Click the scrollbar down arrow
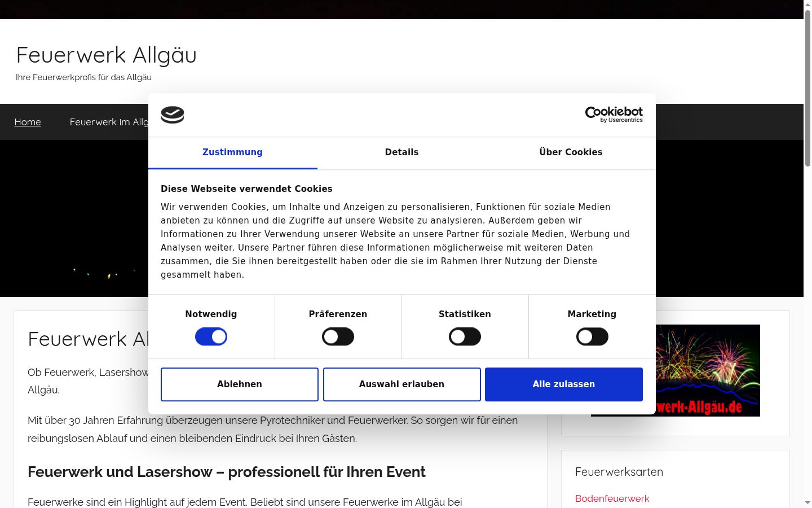The image size is (812, 508). click(807, 502)
